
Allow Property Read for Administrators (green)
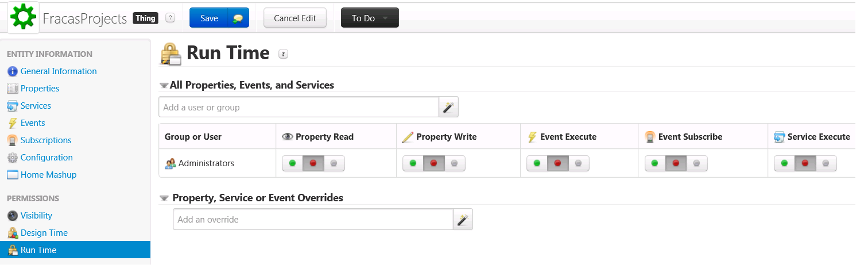coord(292,163)
